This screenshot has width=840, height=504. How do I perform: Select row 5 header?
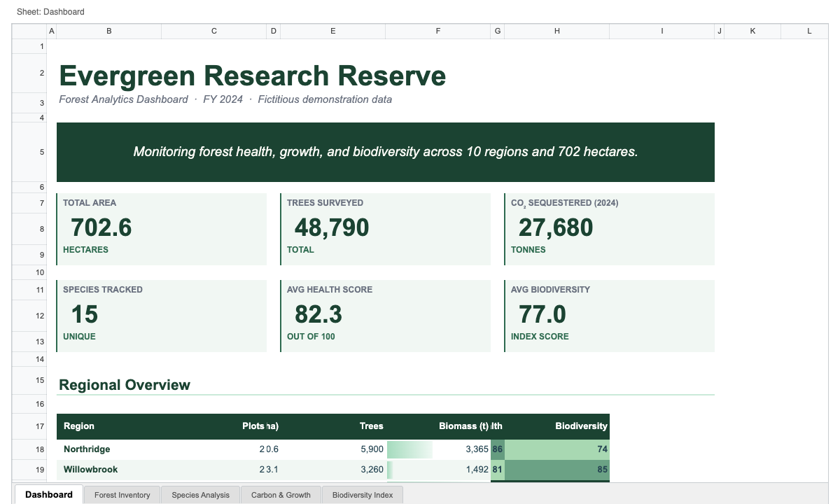42,153
